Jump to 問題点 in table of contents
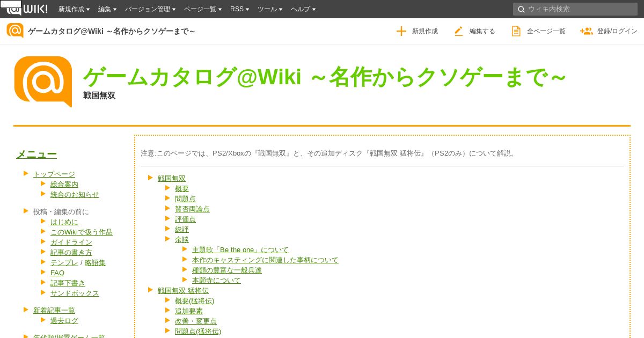 click(185, 199)
